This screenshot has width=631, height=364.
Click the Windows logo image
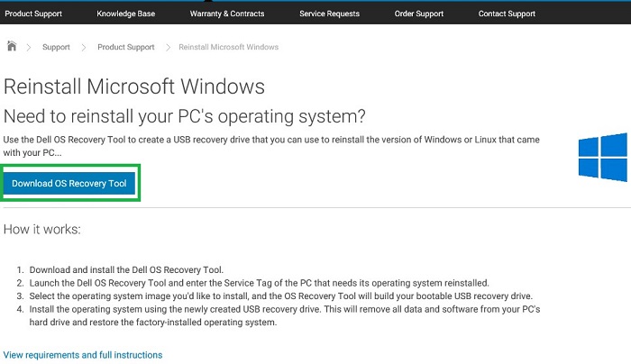[603, 158]
